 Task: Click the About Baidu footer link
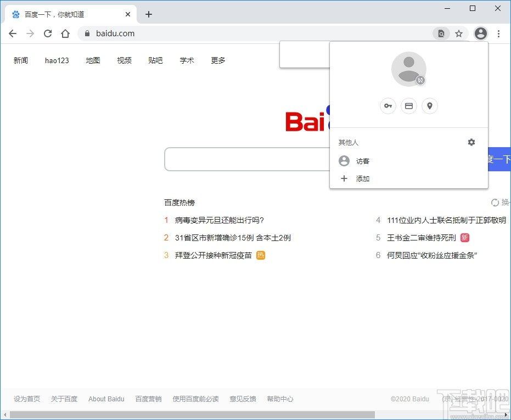pyautogui.click(x=106, y=399)
